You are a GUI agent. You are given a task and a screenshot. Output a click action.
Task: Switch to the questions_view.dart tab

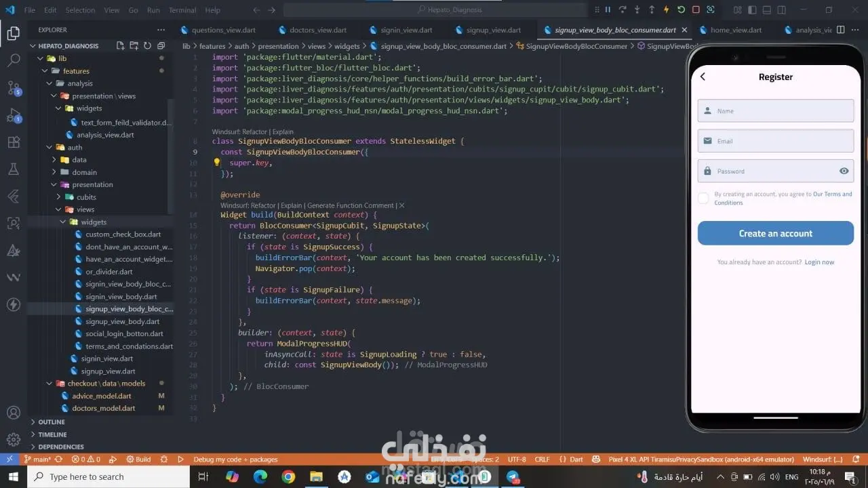pyautogui.click(x=224, y=30)
